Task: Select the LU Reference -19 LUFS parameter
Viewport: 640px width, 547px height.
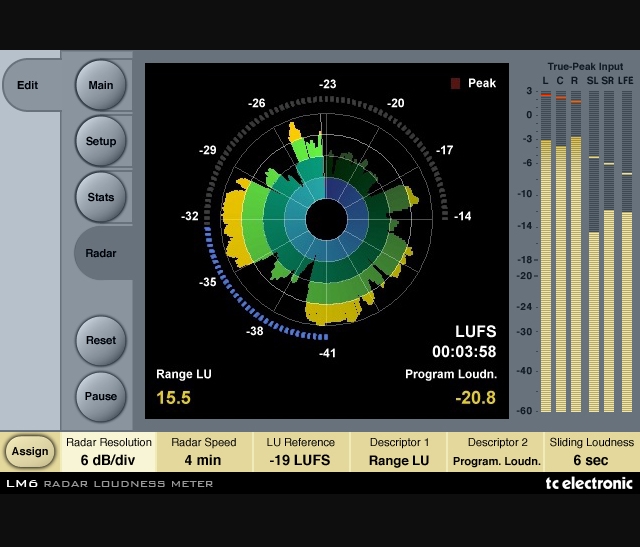Action: coord(301,452)
